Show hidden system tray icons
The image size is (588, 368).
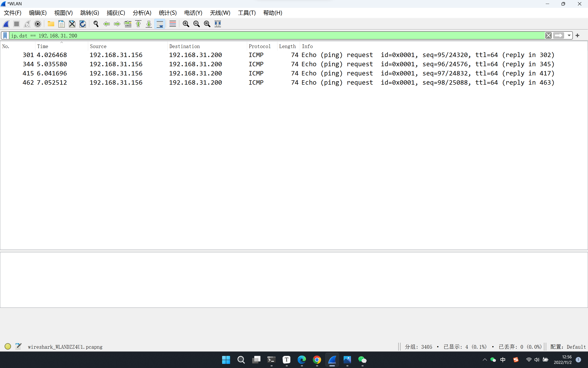[x=484, y=360]
